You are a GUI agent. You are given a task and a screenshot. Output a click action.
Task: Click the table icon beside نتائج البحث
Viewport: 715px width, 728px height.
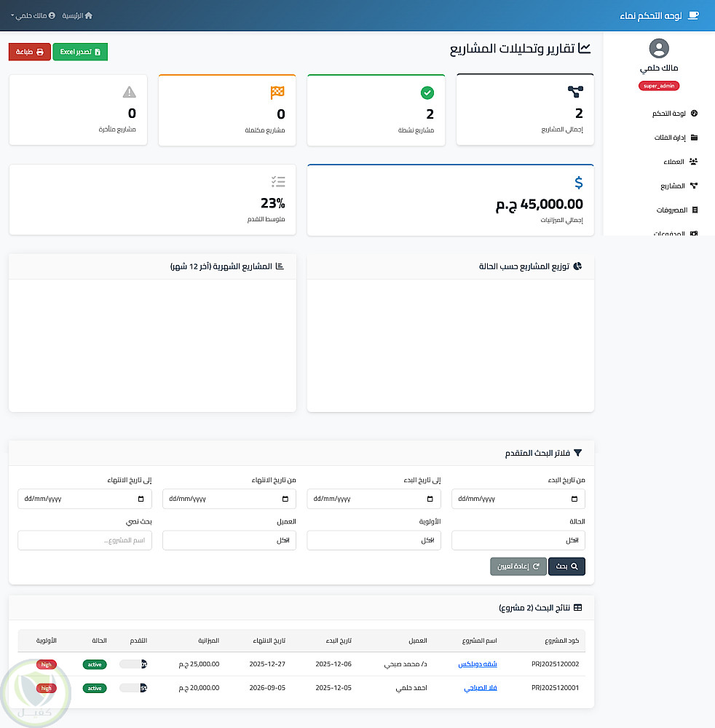click(x=577, y=608)
